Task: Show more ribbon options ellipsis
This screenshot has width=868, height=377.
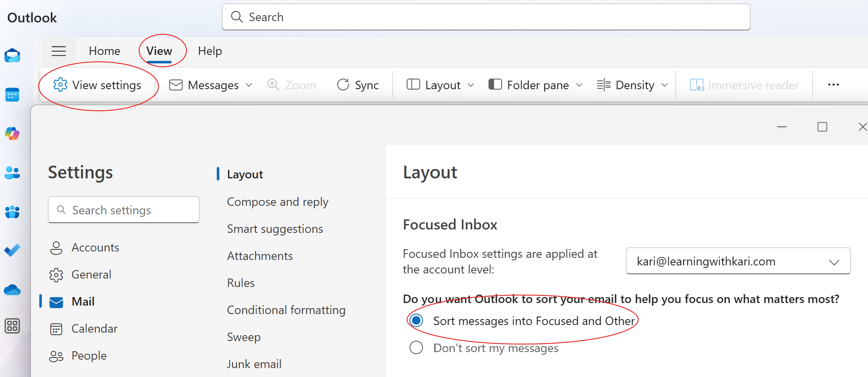Action: coord(833,85)
